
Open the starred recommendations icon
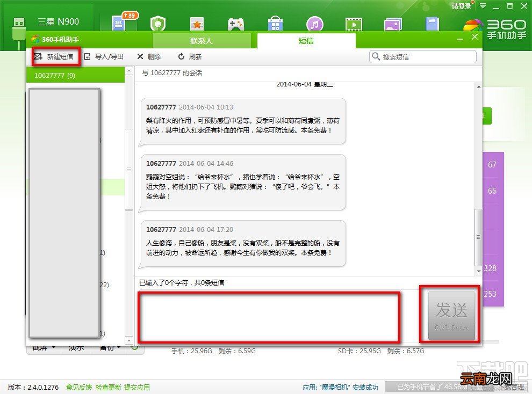tap(197, 24)
